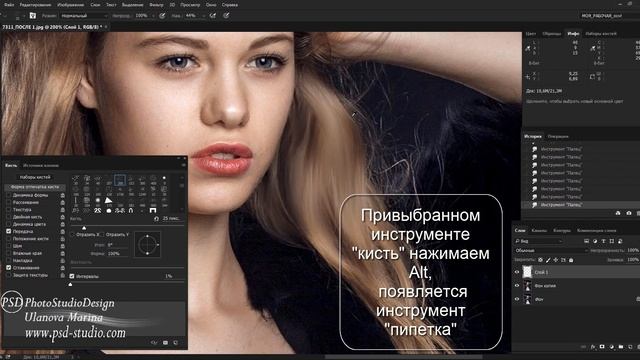
Task: Switch to the Операции tab
Action: (x=558, y=136)
